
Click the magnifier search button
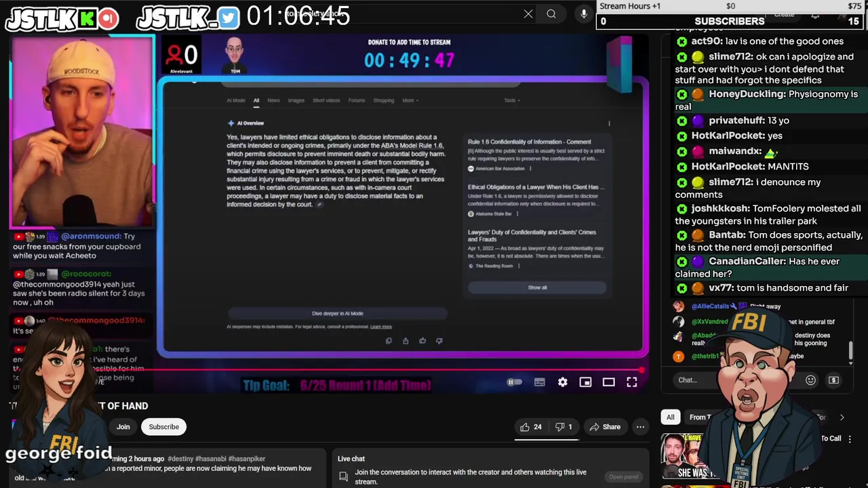pyautogui.click(x=551, y=14)
